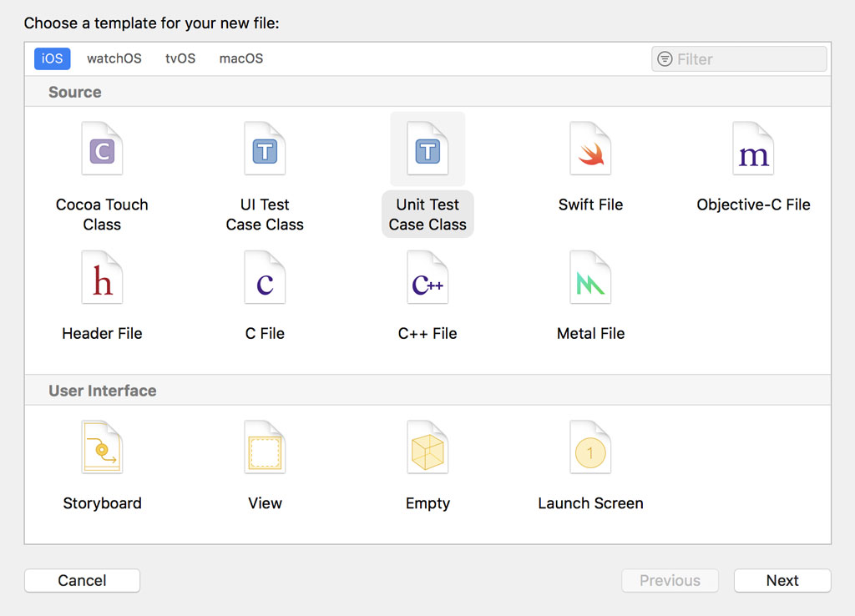The height and width of the screenshot is (616, 855).
Task: Choose the C File template icon
Action: click(265, 279)
